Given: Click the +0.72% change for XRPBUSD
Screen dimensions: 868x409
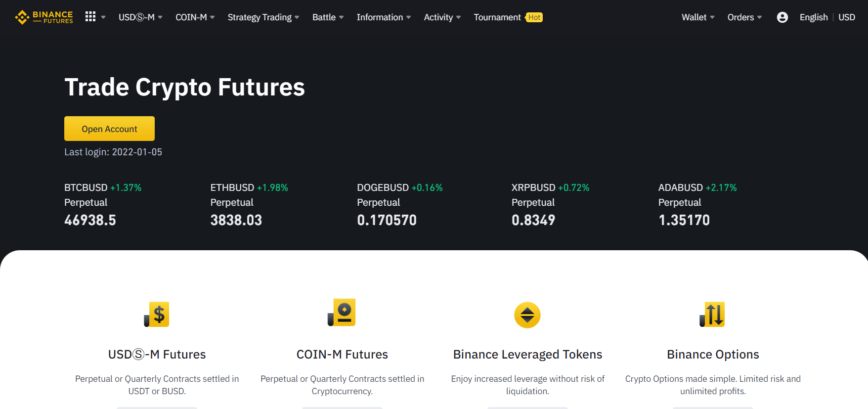Looking at the screenshot, I should point(574,187).
